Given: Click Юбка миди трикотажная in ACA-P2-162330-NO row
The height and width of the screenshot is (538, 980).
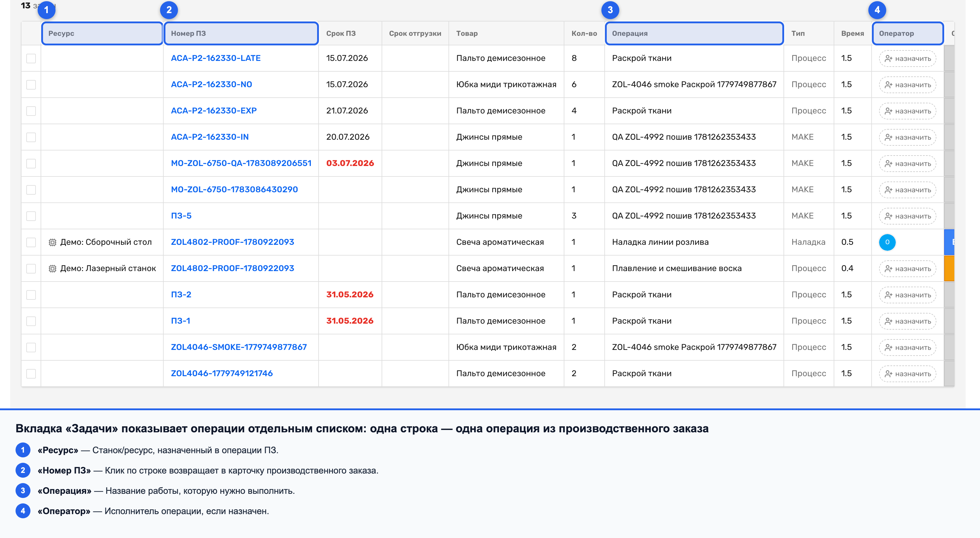Looking at the screenshot, I should 506,84.
